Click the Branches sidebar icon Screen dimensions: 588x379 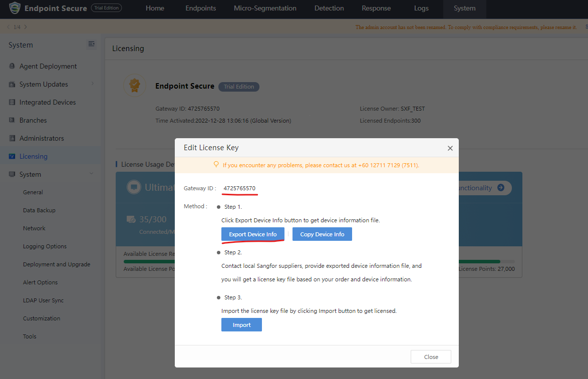click(12, 120)
